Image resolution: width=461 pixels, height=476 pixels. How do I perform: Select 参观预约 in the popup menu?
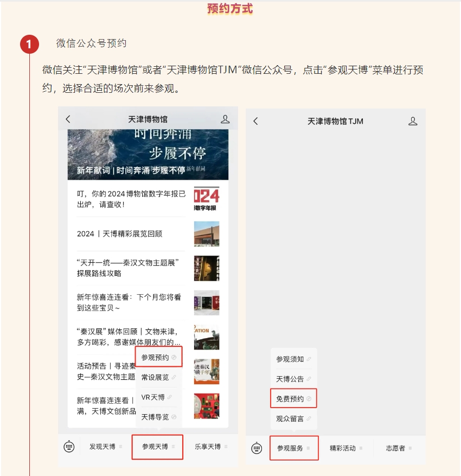tap(158, 357)
